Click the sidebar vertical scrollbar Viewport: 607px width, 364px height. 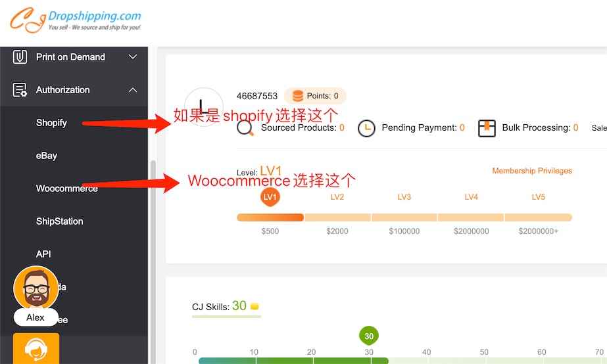click(x=153, y=262)
